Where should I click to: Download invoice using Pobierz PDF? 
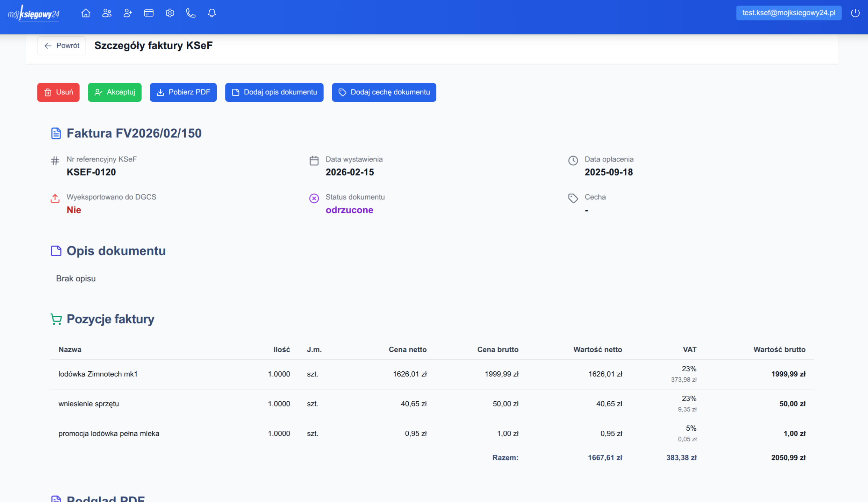(183, 92)
